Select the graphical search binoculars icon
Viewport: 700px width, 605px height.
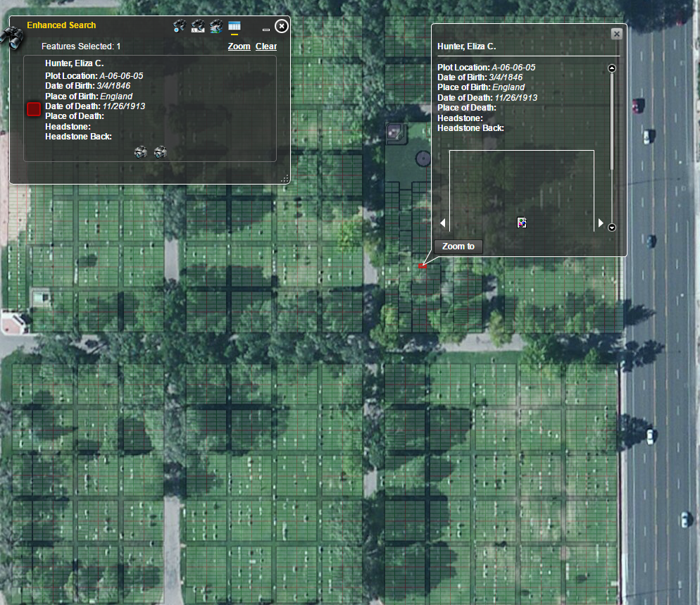pos(180,26)
